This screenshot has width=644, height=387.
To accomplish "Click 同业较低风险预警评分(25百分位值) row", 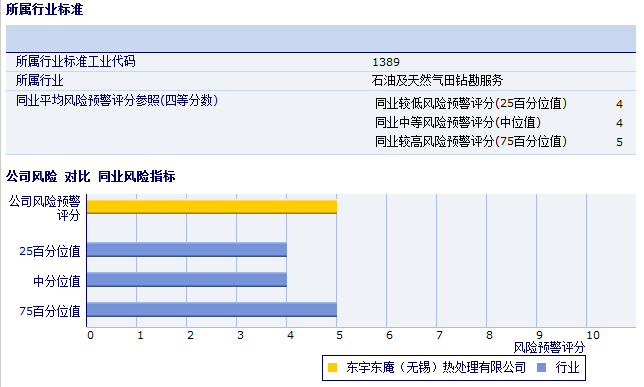I will (499, 104).
